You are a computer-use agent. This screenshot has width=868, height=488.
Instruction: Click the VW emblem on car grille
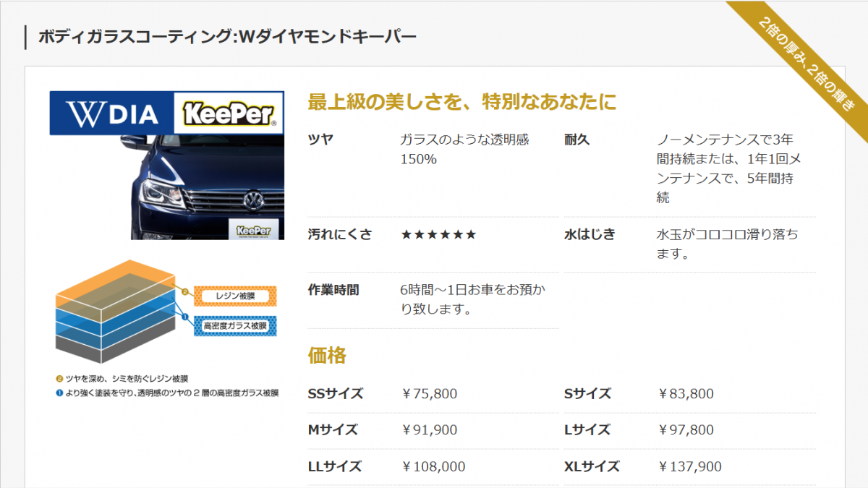coord(254,199)
